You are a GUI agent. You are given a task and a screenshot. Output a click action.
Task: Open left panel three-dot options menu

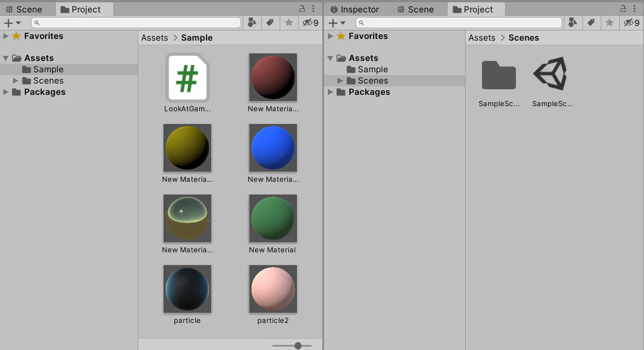[313, 8]
